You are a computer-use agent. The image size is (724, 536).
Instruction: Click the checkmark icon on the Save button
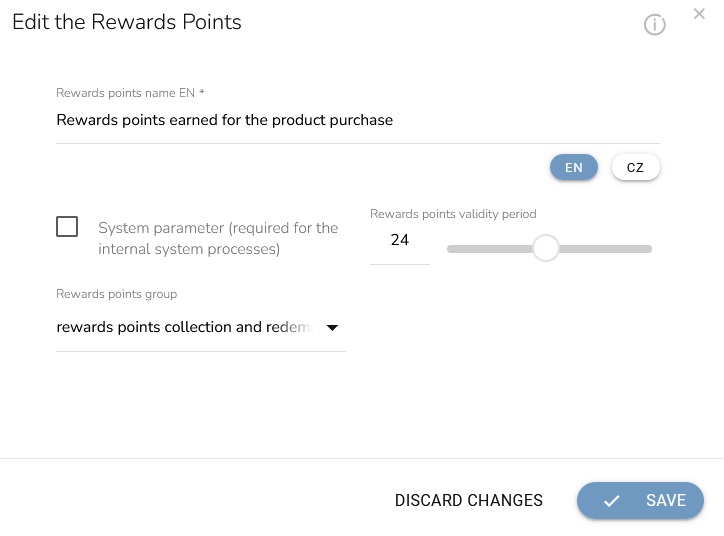click(x=612, y=501)
